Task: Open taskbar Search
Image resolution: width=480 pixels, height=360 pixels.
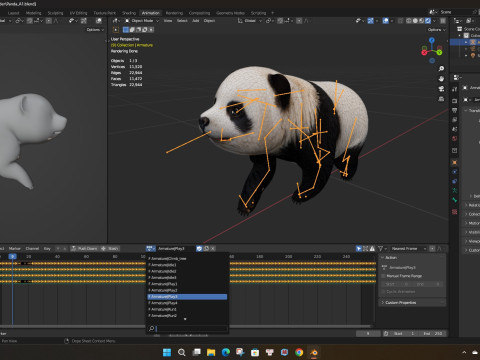Action: [181, 352]
